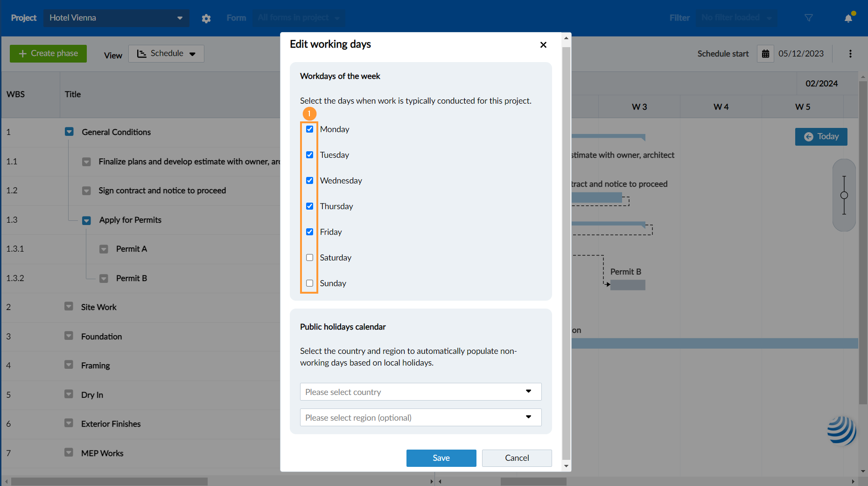This screenshot has height=486, width=868.
Task: Open the Schedule view menu
Action: tap(166, 54)
